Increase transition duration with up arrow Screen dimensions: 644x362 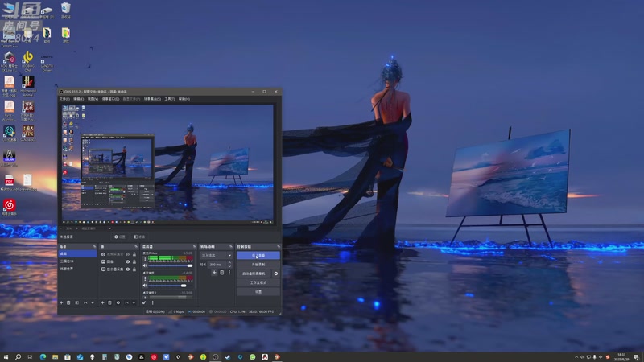click(x=229, y=263)
